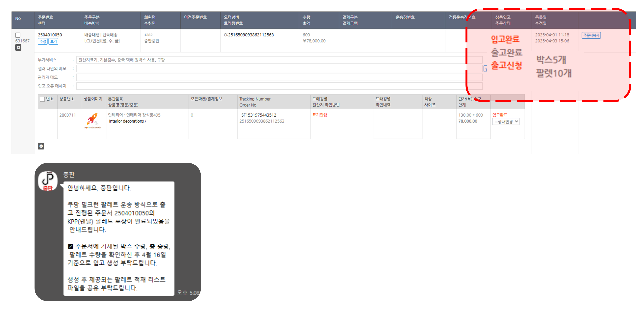This screenshot has width=644, height=309.
Task: Click the ¥78,000.00 total amount
Action: (x=314, y=41)
